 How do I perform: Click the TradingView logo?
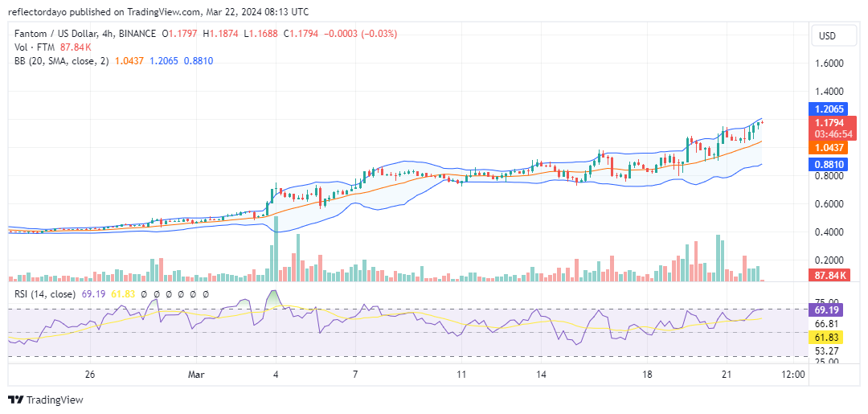45,400
